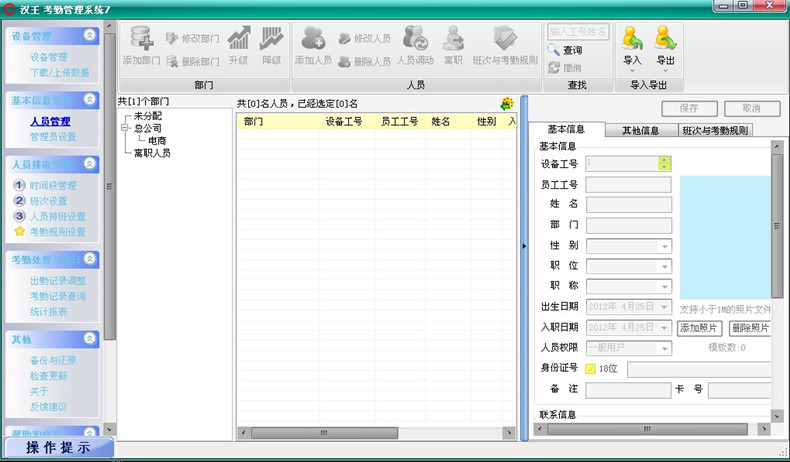The width and height of the screenshot is (790, 462).
Task: Click the 导出 export icon
Action: (665, 38)
